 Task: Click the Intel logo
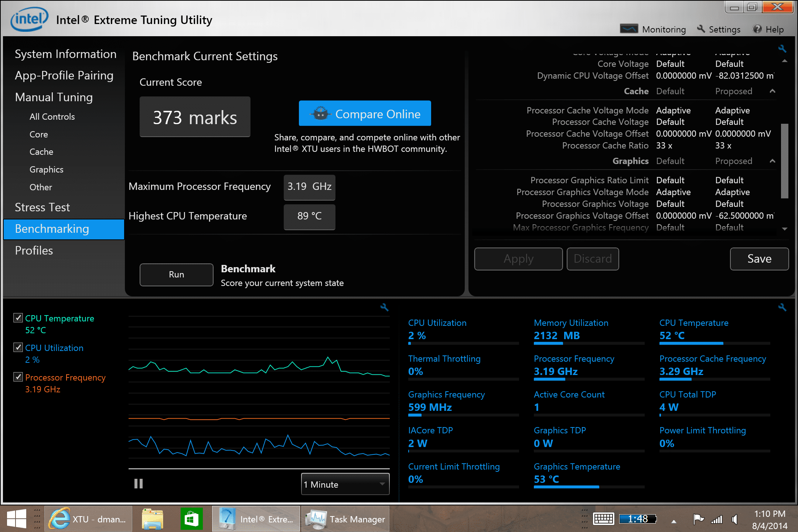[30, 19]
